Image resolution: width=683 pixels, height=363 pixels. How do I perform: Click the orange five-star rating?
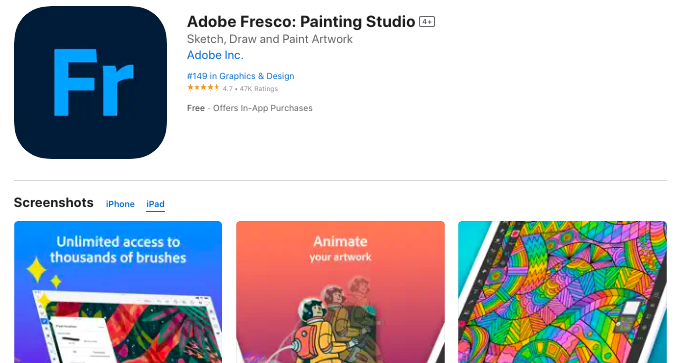coord(203,88)
